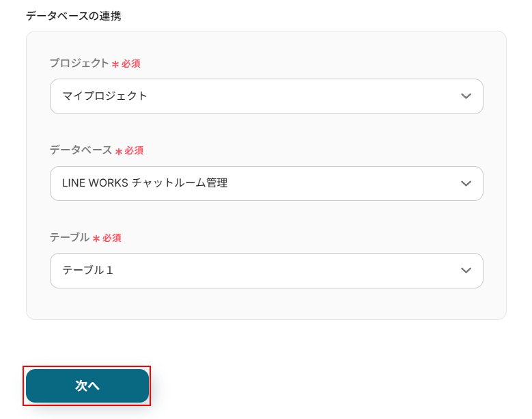Screen dimensions: 532x419
Task: Click the red asterisk beside プロジェクト
Action: pyautogui.click(x=115, y=64)
